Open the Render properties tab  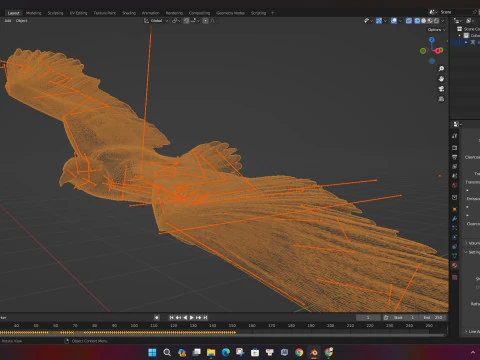coord(454,147)
